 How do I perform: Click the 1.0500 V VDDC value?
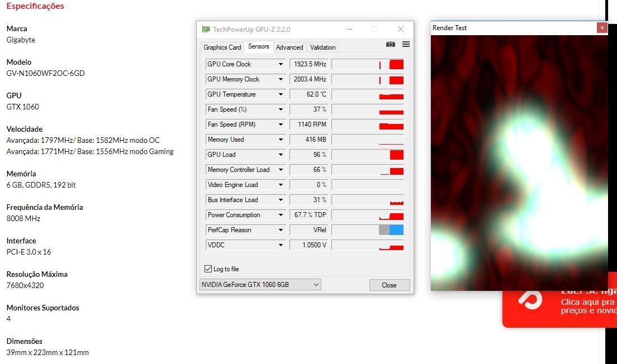coord(309,245)
